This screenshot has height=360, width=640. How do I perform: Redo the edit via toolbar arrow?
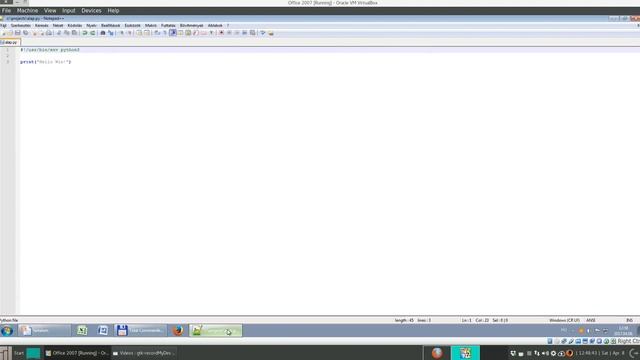click(x=93, y=33)
